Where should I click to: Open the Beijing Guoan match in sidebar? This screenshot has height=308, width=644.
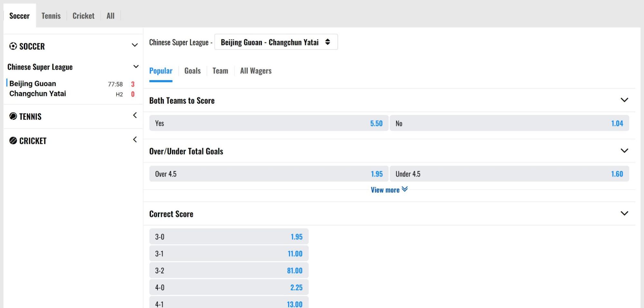[33, 84]
